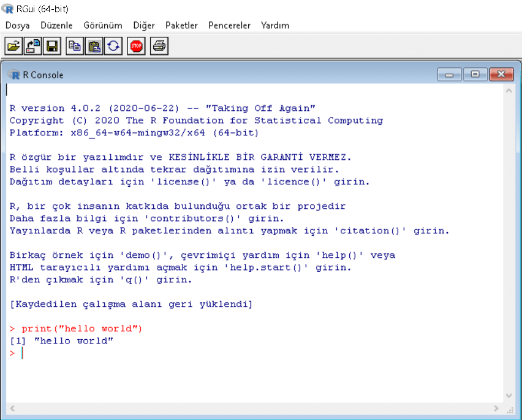Click the RGui application icon in the titlebar
Viewport: 522px width, 420px height.
point(6,9)
